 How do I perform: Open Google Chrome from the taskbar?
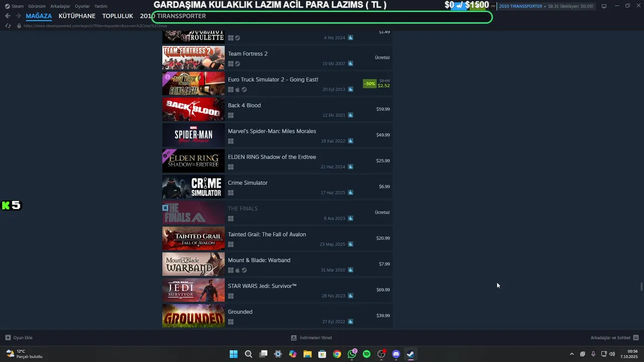pyautogui.click(x=337, y=354)
